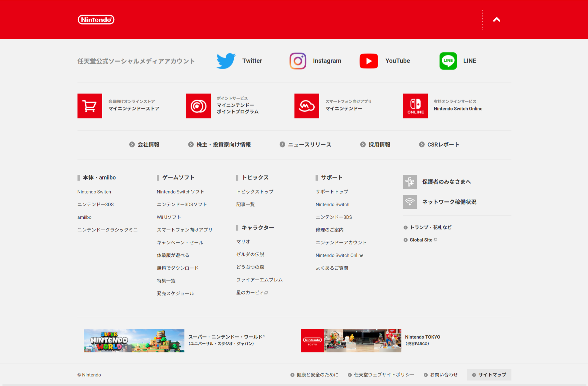Open Nintendo TOKYO banner image
This screenshot has height=386, width=588.
click(x=351, y=341)
